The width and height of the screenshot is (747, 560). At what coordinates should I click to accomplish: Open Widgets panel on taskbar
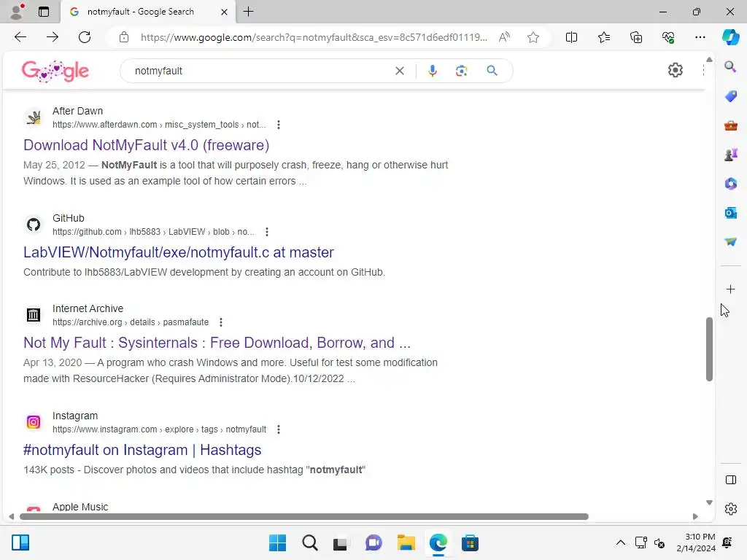click(20, 542)
